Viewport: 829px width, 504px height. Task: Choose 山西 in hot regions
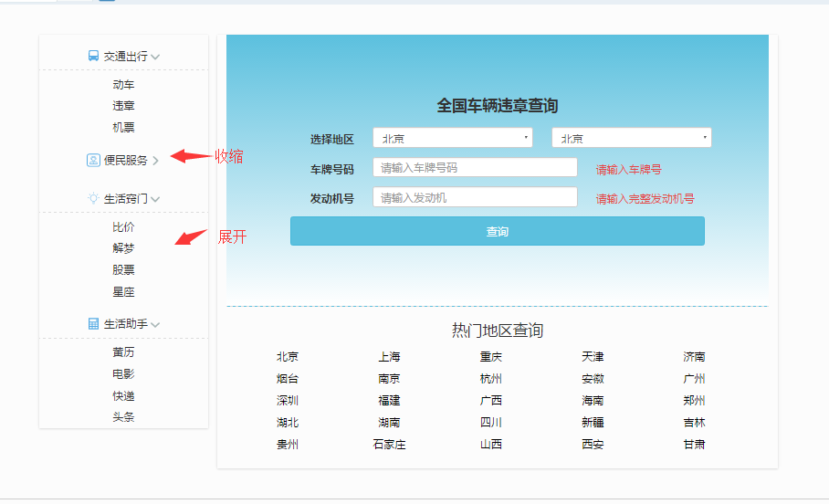coord(490,445)
